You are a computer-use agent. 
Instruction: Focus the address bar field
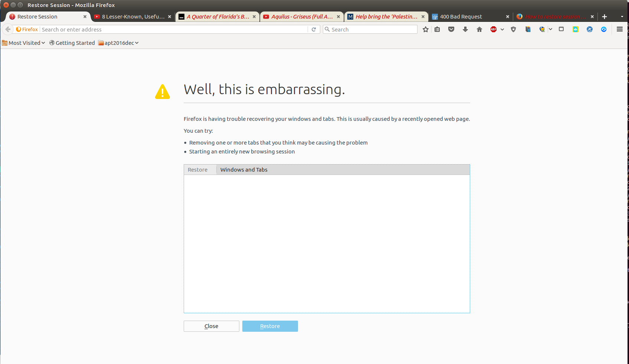coord(174,29)
